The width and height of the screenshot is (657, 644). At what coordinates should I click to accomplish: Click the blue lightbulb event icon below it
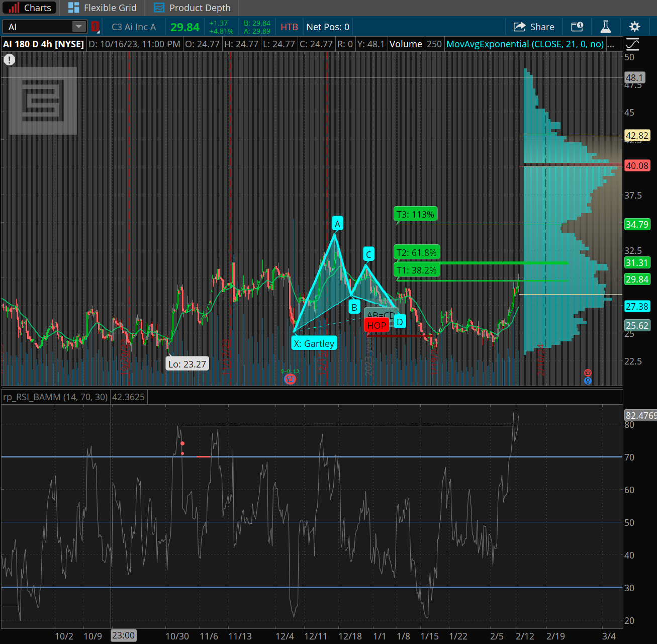click(588, 381)
